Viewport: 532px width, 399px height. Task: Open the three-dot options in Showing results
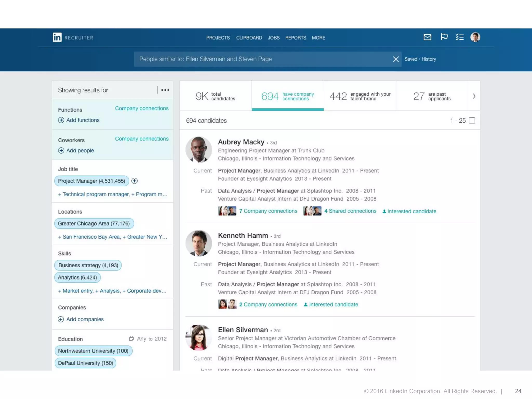coord(165,90)
